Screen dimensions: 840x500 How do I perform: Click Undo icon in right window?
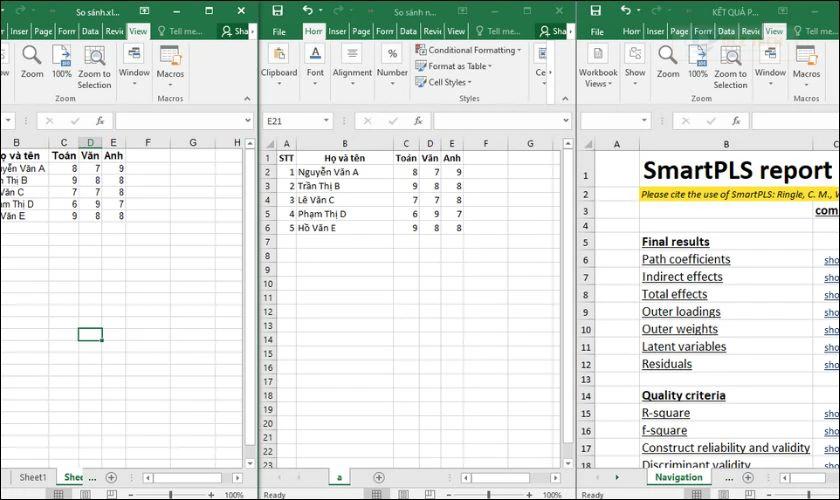(x=626, y=10)
